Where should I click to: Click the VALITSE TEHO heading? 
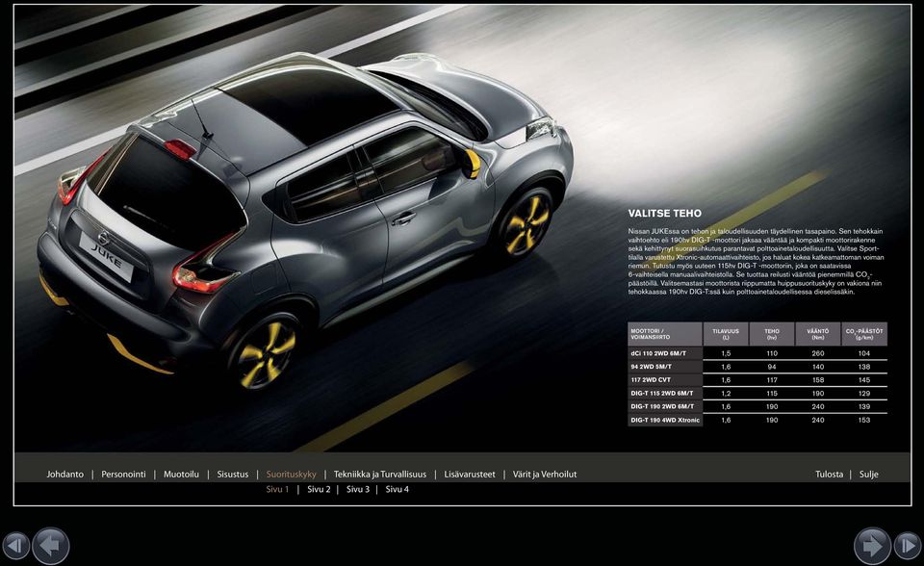[x=665, y=214]
